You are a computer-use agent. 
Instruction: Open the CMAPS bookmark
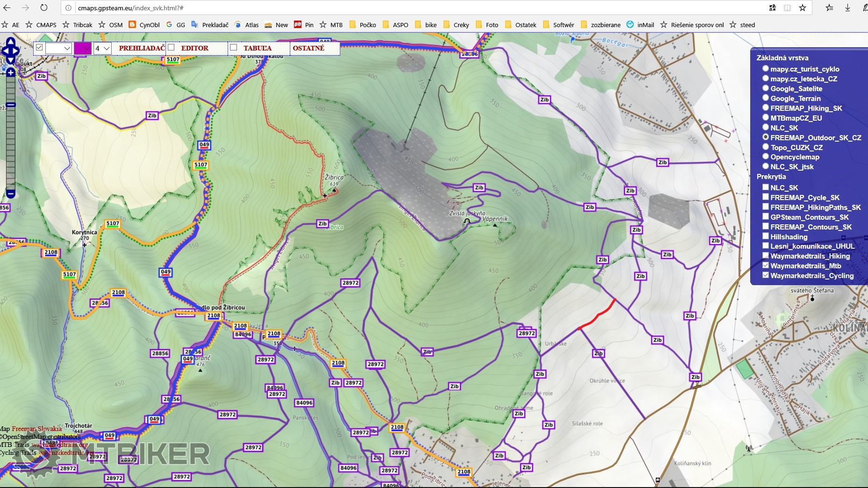pos(41,25)
